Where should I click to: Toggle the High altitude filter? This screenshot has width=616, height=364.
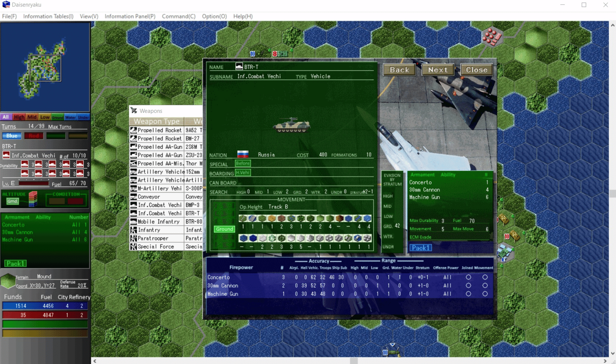coord(19,117)
